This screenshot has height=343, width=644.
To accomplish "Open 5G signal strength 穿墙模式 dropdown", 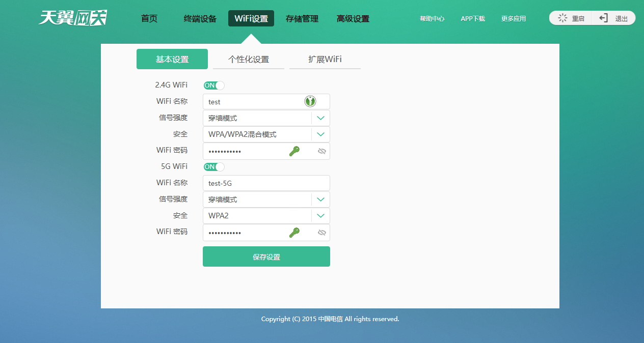I will point(266,199).
